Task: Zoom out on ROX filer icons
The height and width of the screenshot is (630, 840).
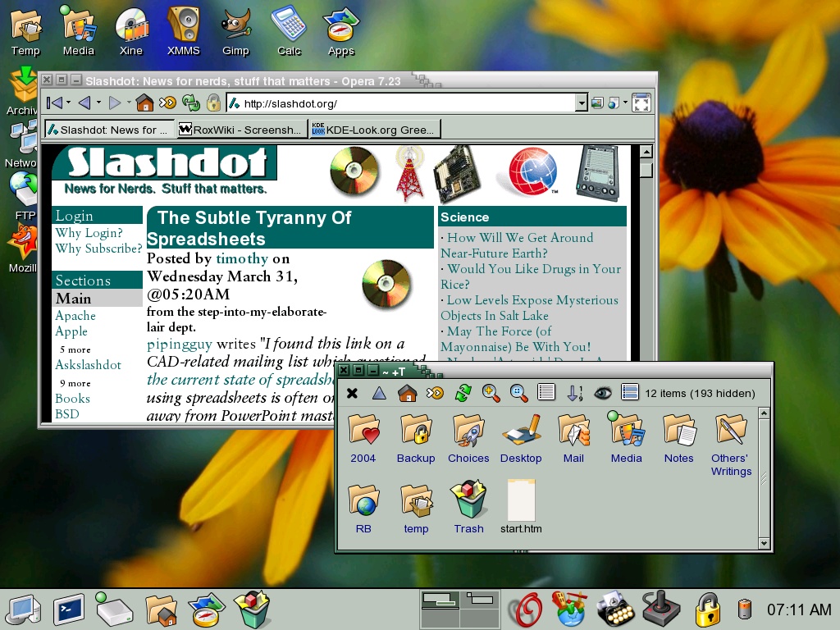Action: (518, 394)
